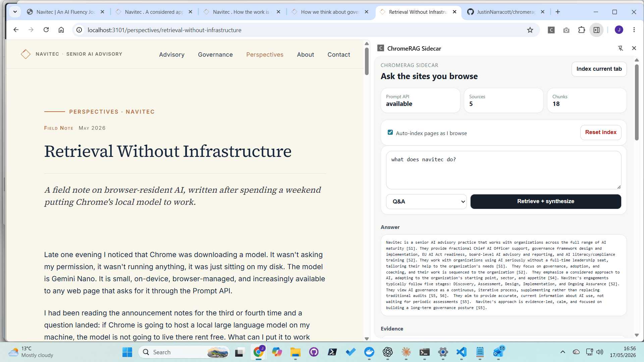The width and height of the screenshot is (644, 362).
Task: Open Outlook from the taskbar
Action: pos(498,352)
